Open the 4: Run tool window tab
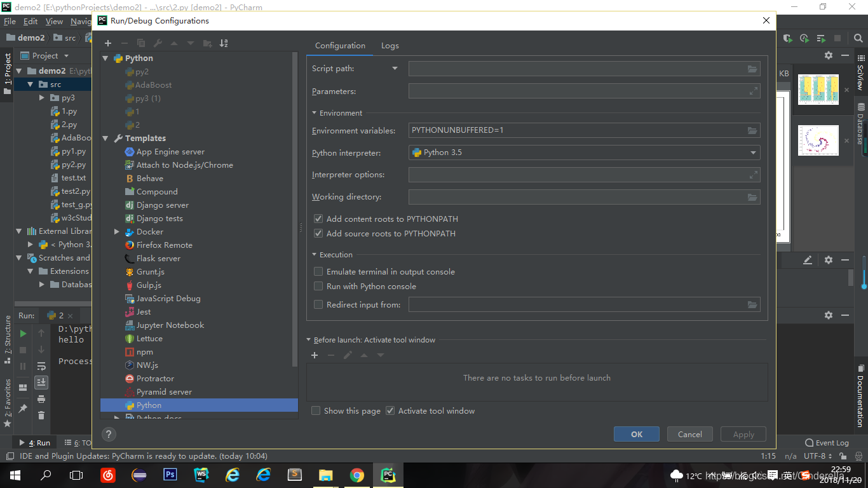Screen dimensions: 868x488 (x=35, y=443)
